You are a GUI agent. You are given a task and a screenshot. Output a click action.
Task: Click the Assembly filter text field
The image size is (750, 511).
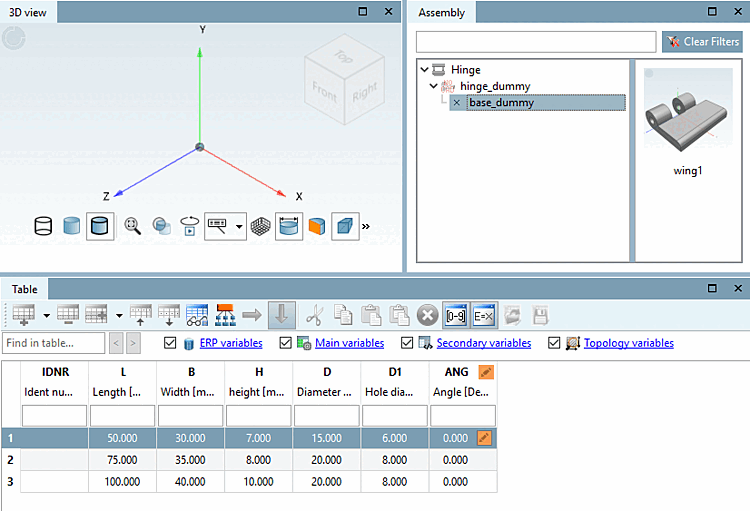(536, 42)
